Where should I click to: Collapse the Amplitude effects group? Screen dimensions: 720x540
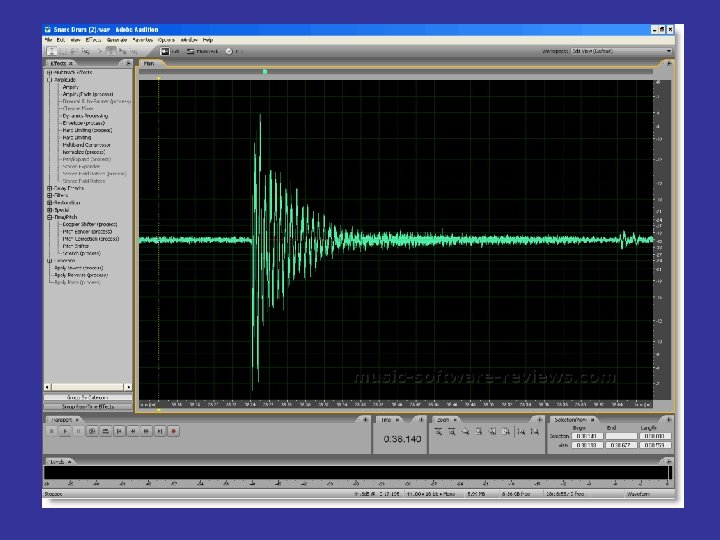click(x=50, y=80)
